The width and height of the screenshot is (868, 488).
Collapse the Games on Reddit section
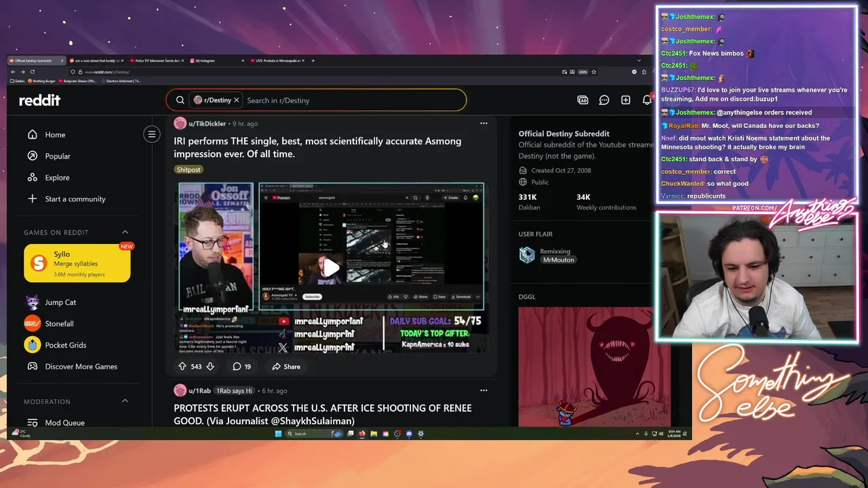coord(125,232)
